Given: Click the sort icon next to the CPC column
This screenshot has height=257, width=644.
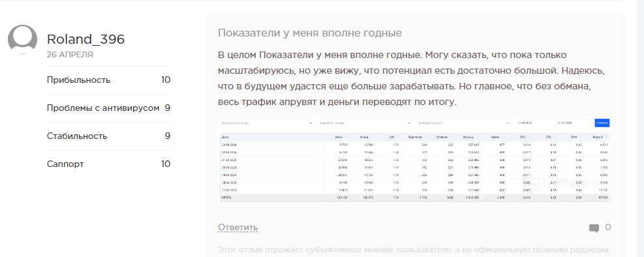Looking at the screenshot, I should point(529,137).
